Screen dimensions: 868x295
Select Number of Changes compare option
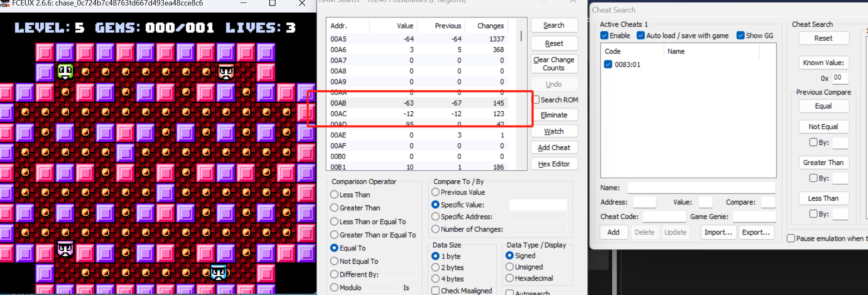[x=435, y=229]
